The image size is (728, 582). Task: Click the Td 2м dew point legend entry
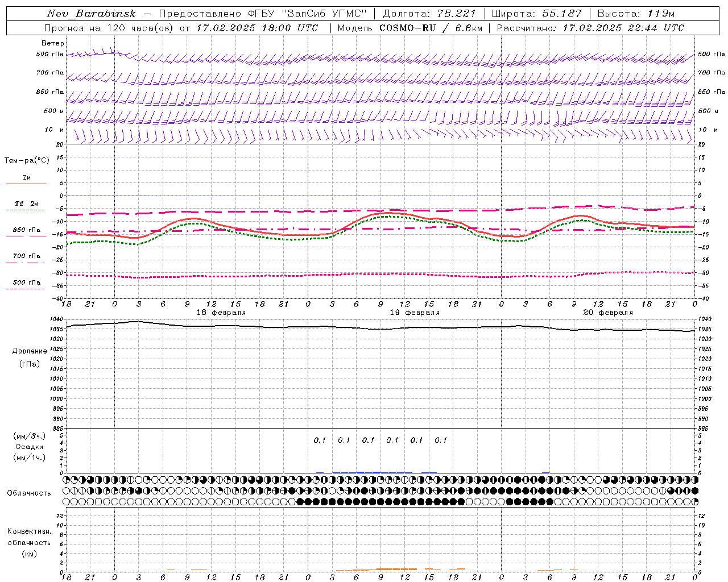click(27, 203)
